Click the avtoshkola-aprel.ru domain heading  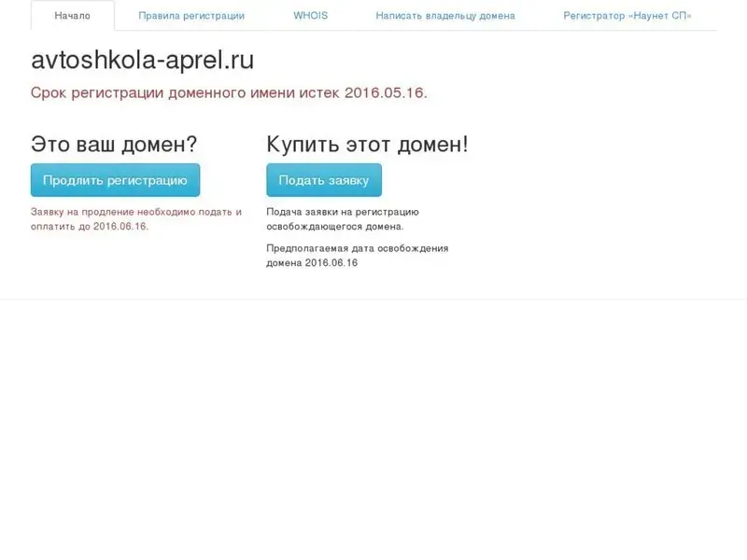142,60
